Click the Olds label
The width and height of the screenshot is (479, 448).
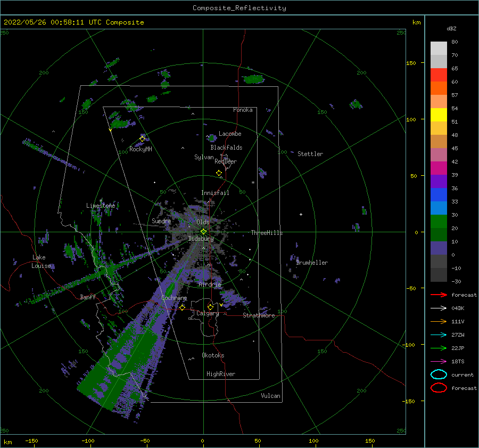[203, 222]
